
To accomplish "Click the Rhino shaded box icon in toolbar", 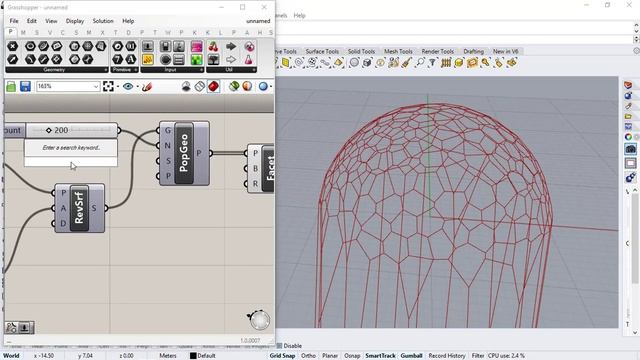I will coord(367,62).
